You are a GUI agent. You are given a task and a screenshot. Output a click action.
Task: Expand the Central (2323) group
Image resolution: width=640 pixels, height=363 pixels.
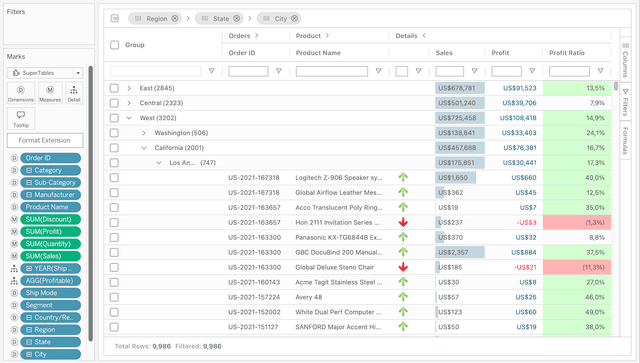click(x=129, y=103)
